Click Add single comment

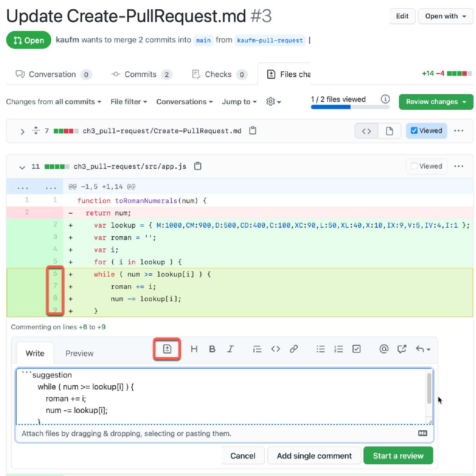314,456
